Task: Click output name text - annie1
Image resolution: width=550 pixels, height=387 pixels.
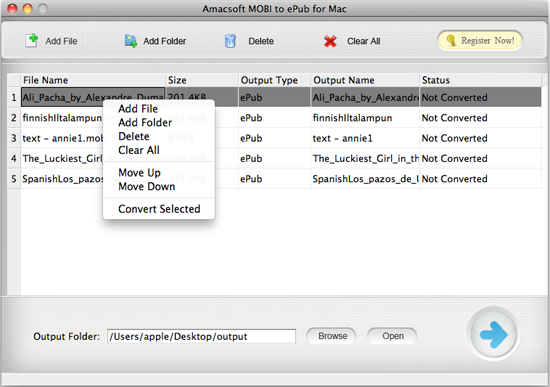Action: [x=365, y=138]
